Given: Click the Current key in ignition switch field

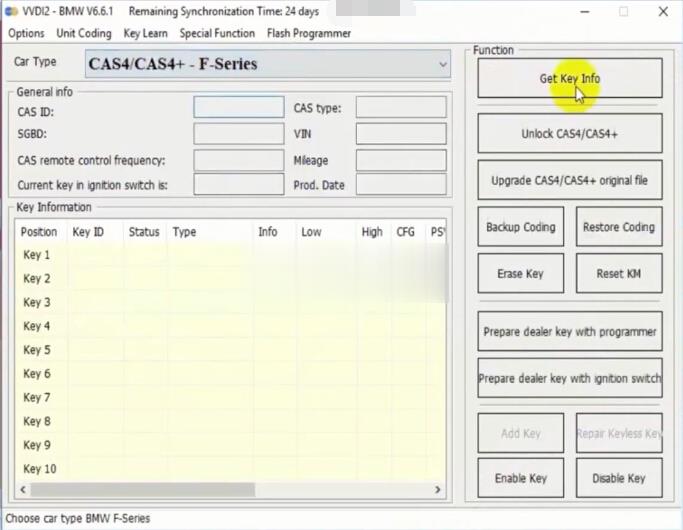Looking at the screenshot, I should pyautogui.click(x=239, y=184).
